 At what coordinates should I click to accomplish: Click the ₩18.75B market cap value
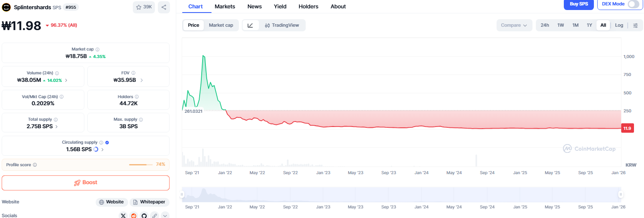76,56
